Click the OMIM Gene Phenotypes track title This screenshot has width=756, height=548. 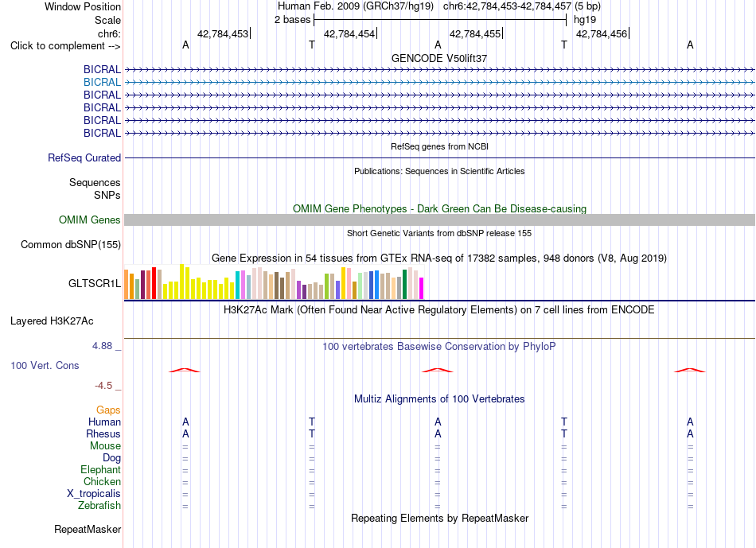pos(439,208)
